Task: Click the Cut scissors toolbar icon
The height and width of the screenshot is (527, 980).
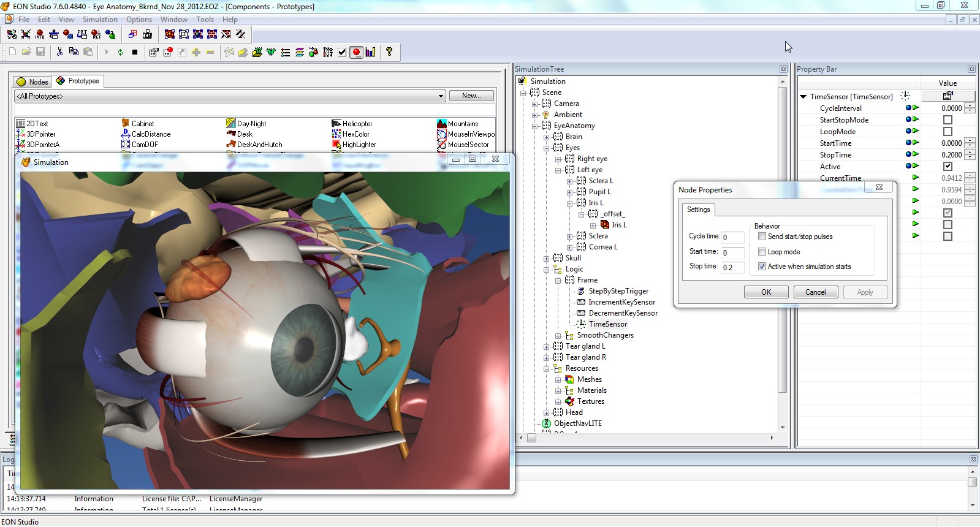Action: point(59,52)
